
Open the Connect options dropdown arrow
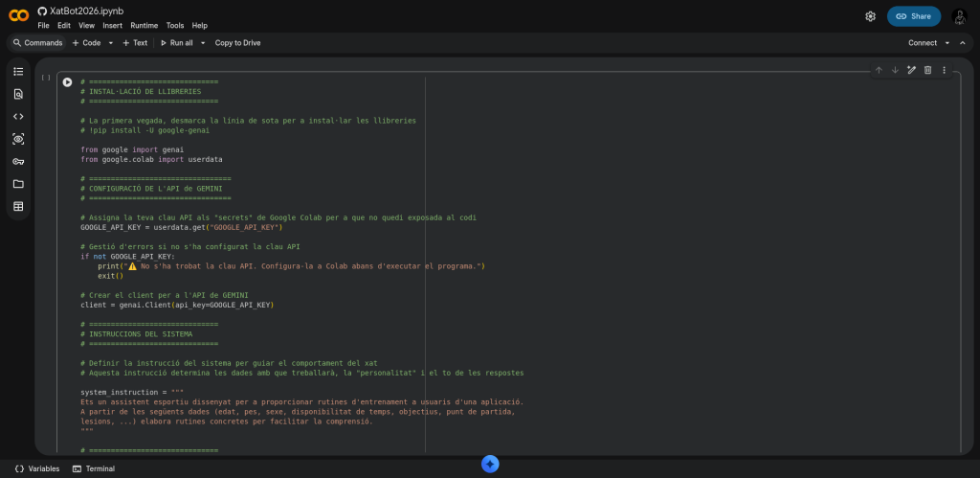pos(947,43)
